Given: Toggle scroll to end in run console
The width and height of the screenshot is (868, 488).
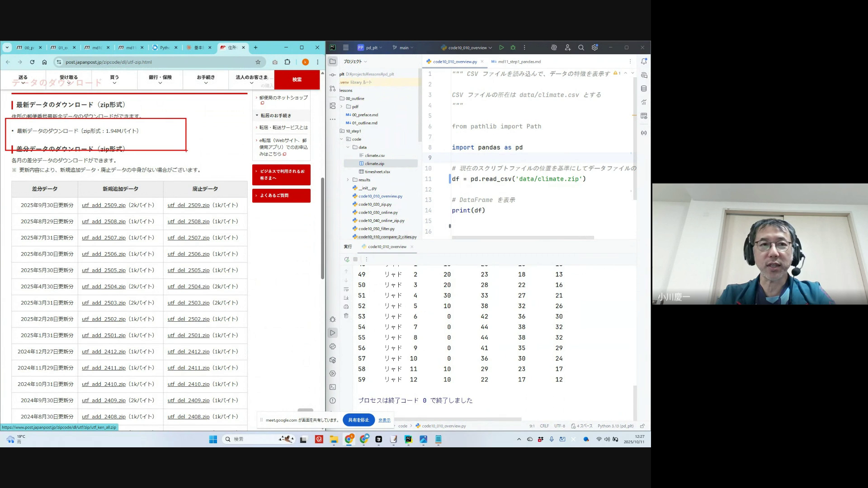Looking at the screenshot, I should [x=346, y=298].
